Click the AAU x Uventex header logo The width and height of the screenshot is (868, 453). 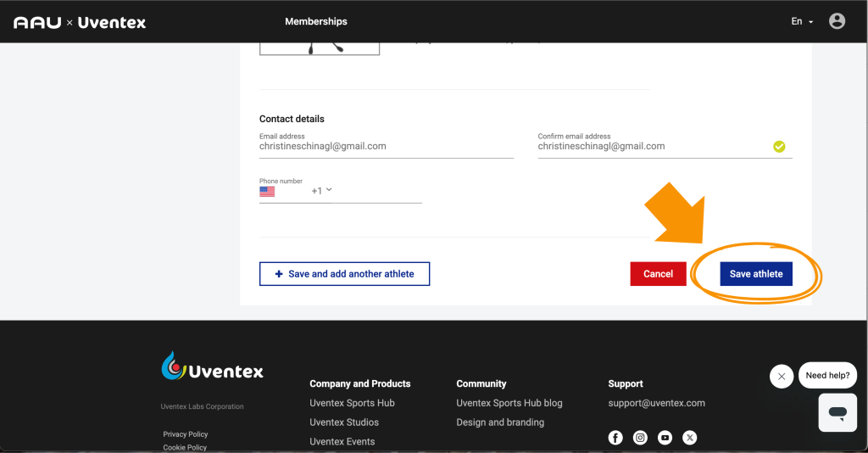click(x=80, y=22)
